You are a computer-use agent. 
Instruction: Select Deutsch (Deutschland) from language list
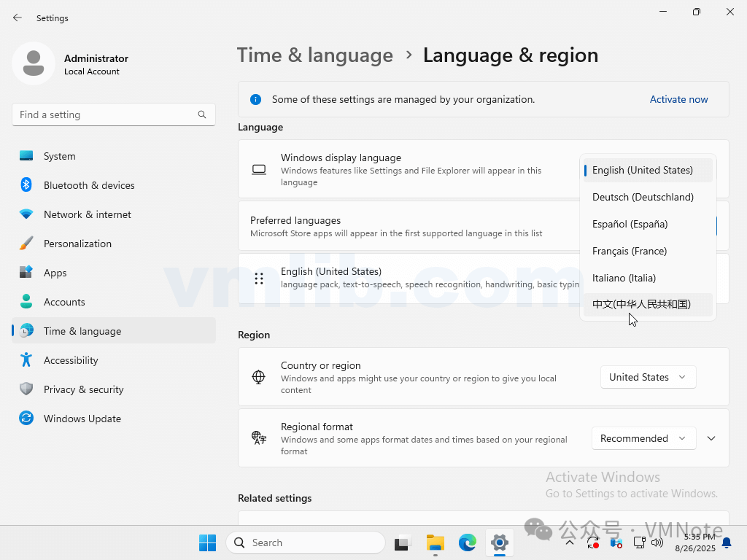pos(643,197)
